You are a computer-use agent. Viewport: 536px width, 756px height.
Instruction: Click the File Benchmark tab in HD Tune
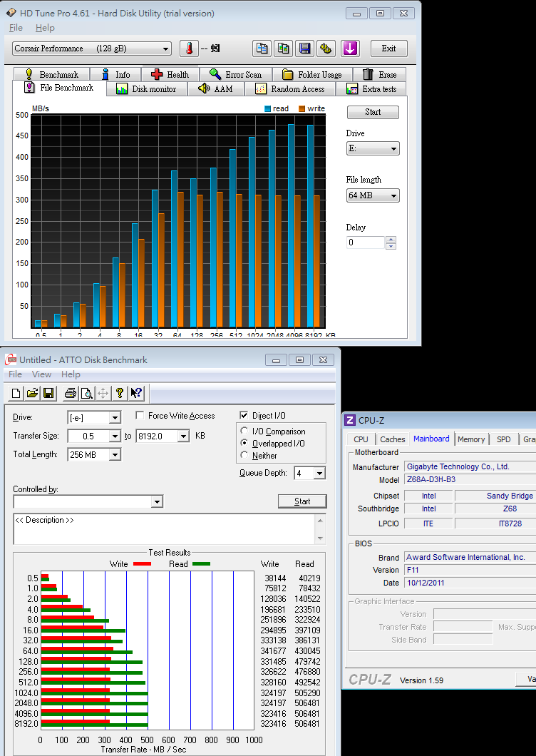click(59, 88)
